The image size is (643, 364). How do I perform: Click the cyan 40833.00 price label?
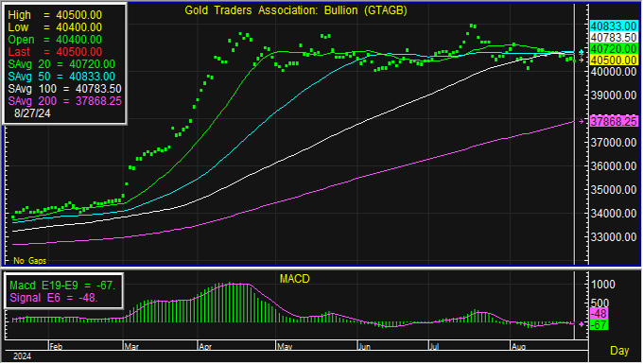tap(614, 26)
